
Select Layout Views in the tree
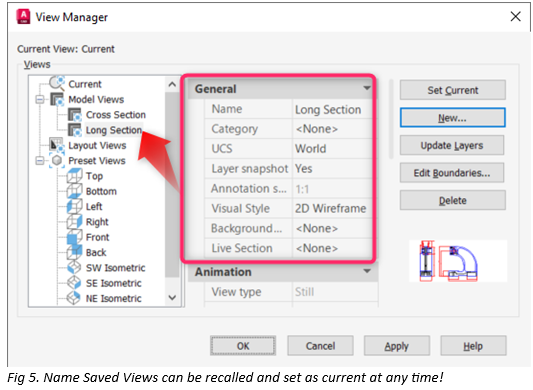point(97,146)
